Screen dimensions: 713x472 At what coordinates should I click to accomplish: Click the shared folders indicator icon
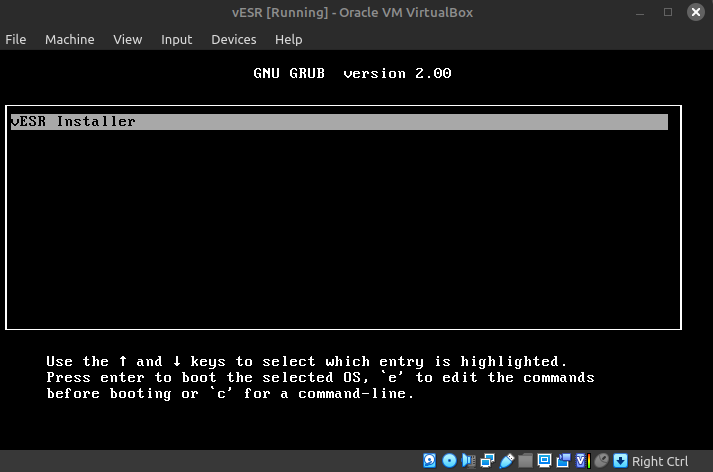[x=525, y=461]
